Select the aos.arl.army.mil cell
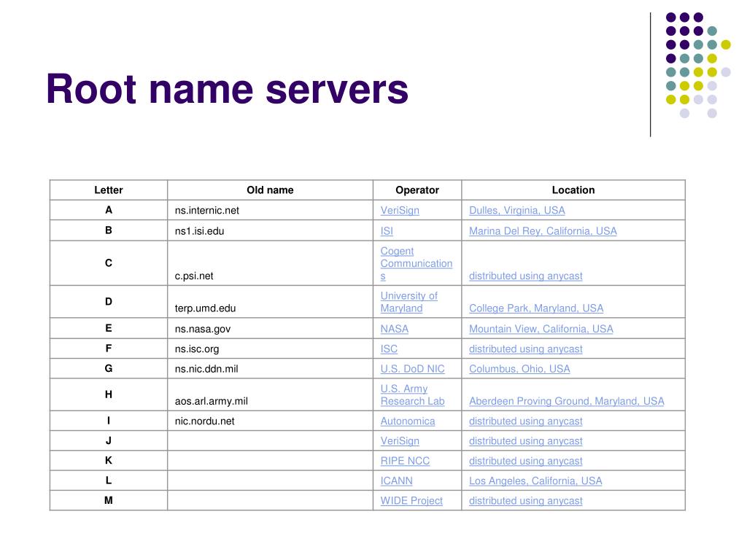 (270, 394)
